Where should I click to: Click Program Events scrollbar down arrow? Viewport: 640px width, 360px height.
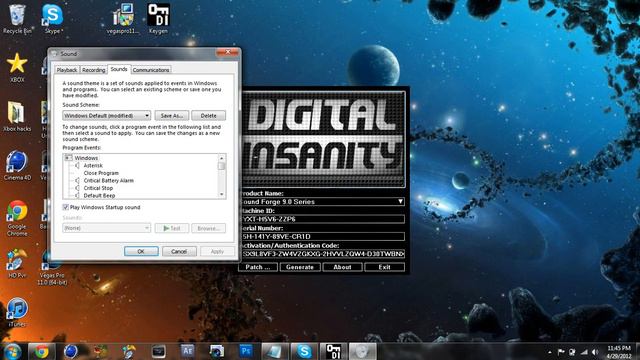click(222, 194)
